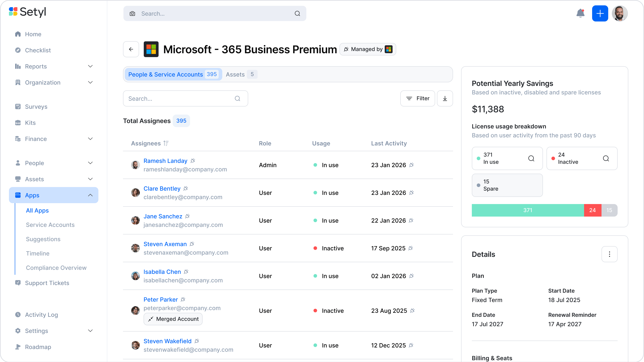Open Service Accounts in the sidebar
The width and height of the screenshot is (644, 362).
click(50, 225)
